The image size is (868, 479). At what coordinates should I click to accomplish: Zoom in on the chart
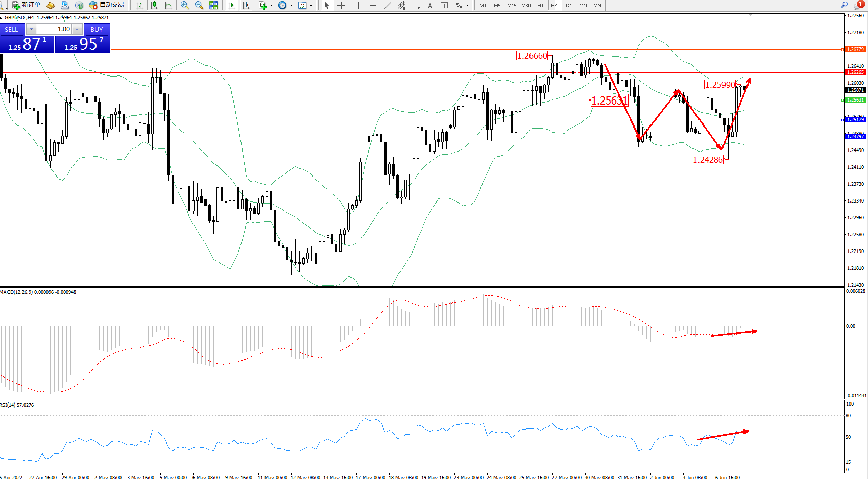pos(185,5)
